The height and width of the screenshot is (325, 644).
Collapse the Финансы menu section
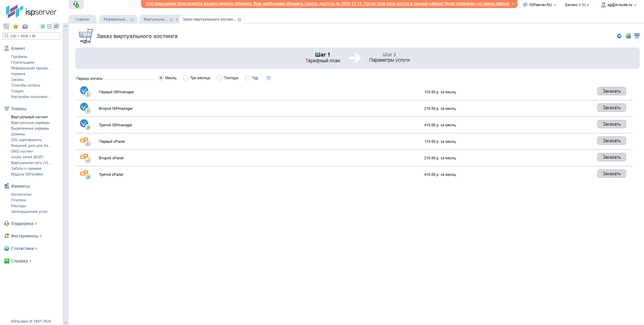[20, 186]
